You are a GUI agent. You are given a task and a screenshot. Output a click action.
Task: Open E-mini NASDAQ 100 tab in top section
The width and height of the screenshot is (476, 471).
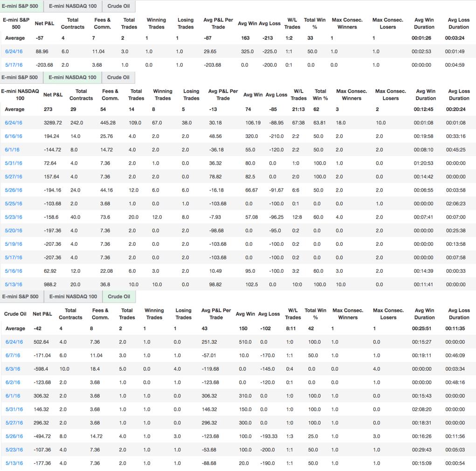(73, 6)
